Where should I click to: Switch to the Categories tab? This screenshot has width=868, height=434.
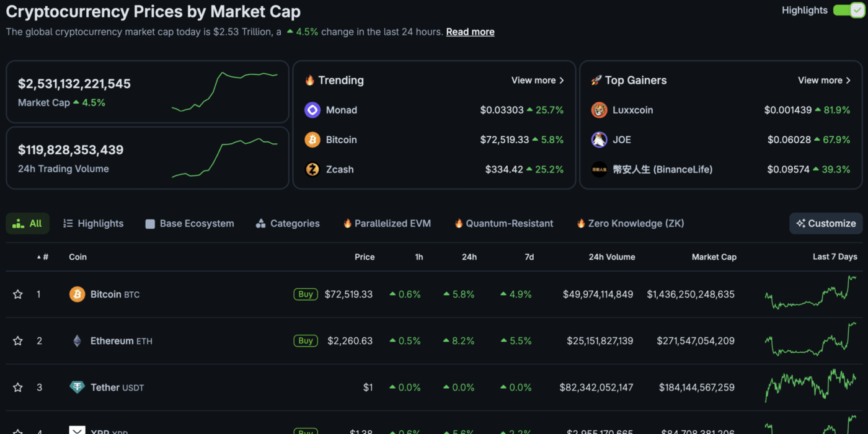[x=288, y=224]
